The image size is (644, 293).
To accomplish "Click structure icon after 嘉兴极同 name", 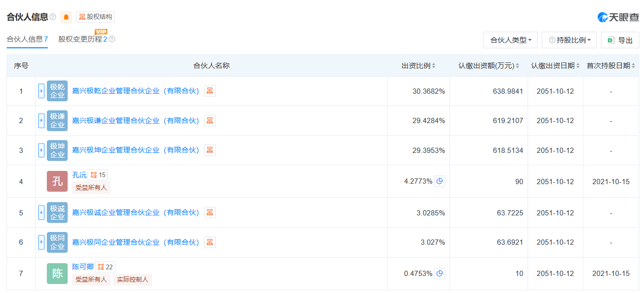I will click(210, 242).
